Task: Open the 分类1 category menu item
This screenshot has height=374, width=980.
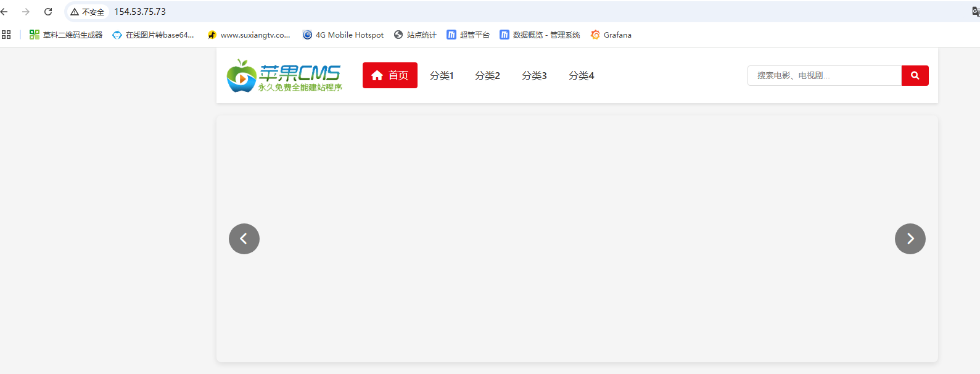Action: coord(442,75)
